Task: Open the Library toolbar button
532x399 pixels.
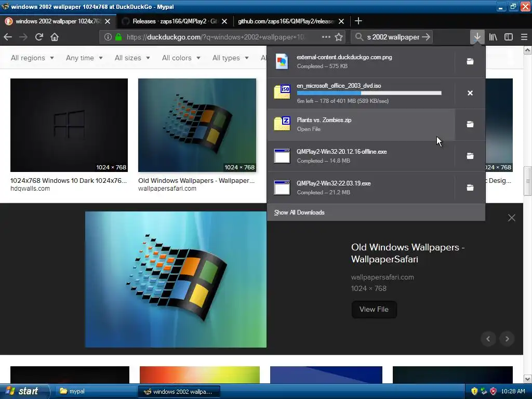Action: [493, 37]
